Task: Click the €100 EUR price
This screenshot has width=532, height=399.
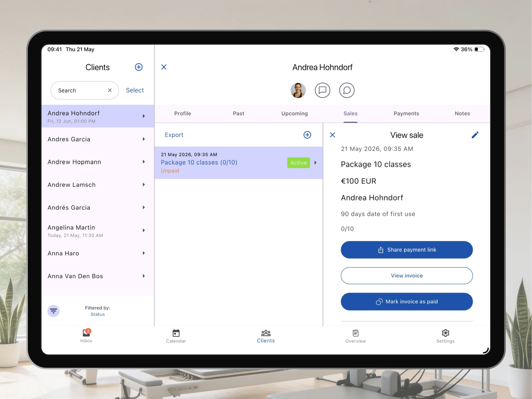Action: (x=358, y=181)
